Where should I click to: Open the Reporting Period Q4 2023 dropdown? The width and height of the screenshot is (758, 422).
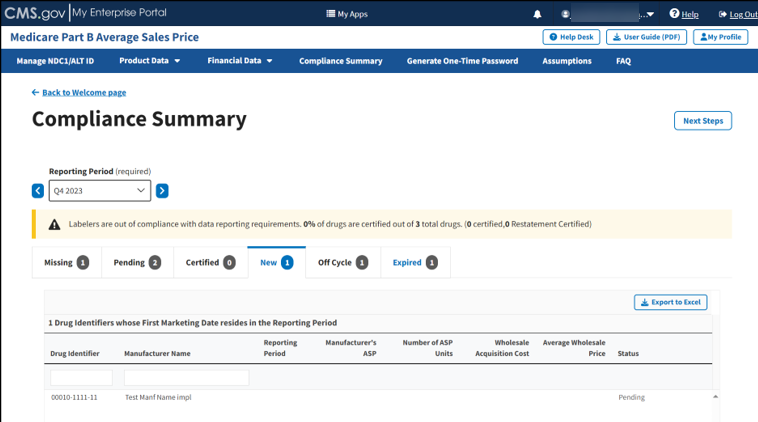[100, 190]
